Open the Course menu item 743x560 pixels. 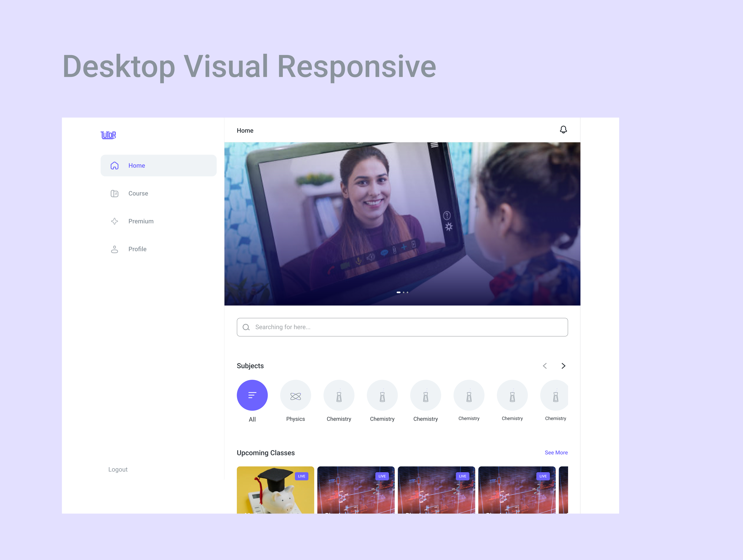pos(138,193)
